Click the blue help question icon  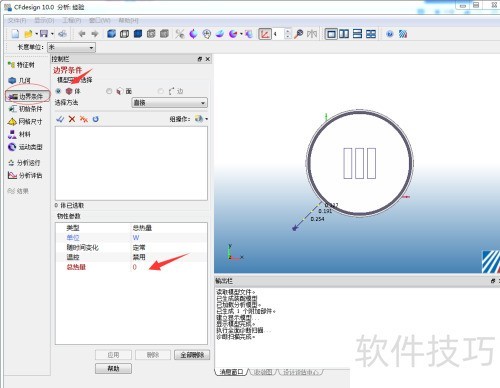coord(389,34)
